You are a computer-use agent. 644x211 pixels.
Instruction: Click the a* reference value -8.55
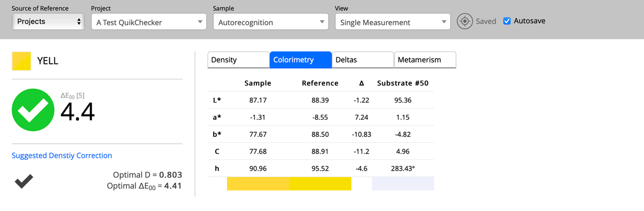pyautogui.click(x=320, y=118)
